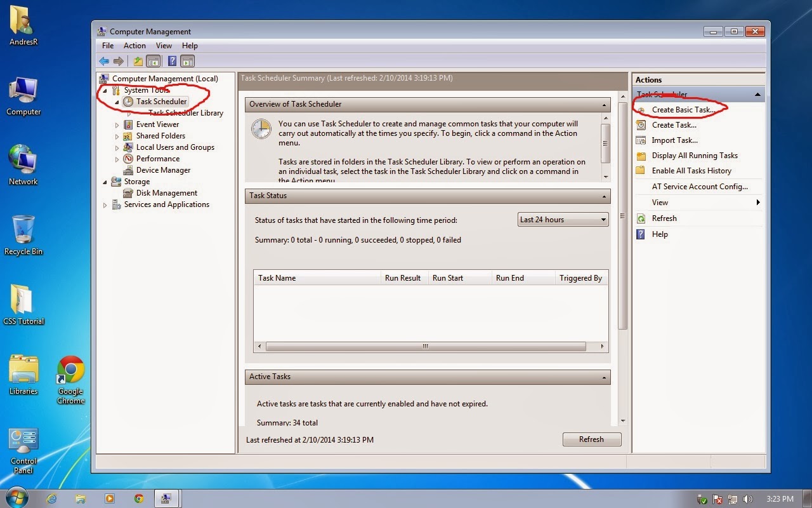Click Enable All Tasks History action
812x508 pixels.
point(691,171)
